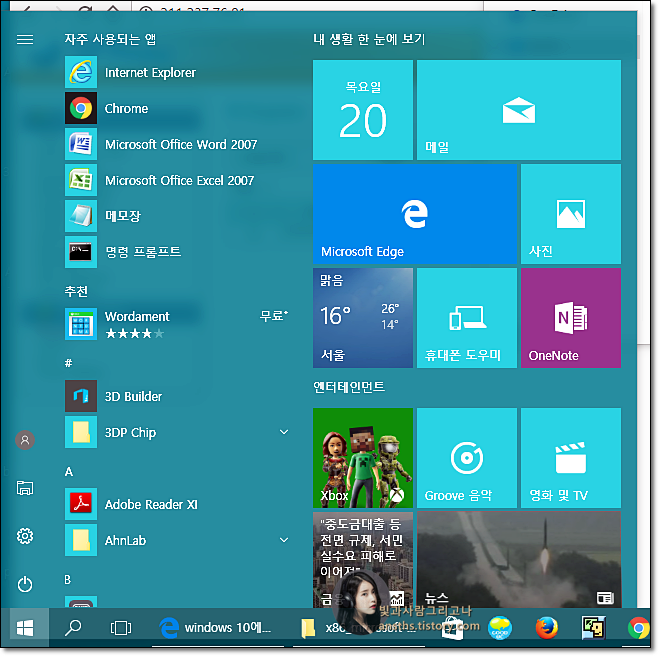Screen dimensions: 659x656
Task: Click the '#' alphabet group header
Action: pos(69,363)
